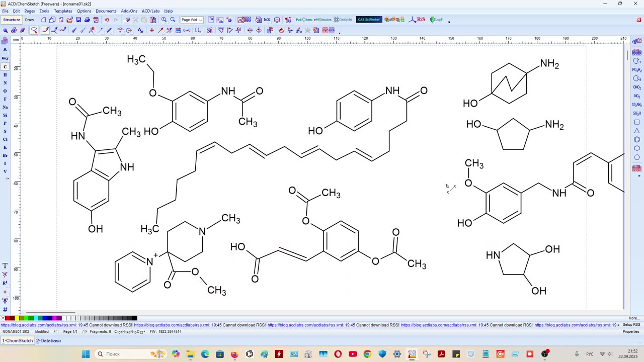Insert the NO2 radical template

[637, 96]
